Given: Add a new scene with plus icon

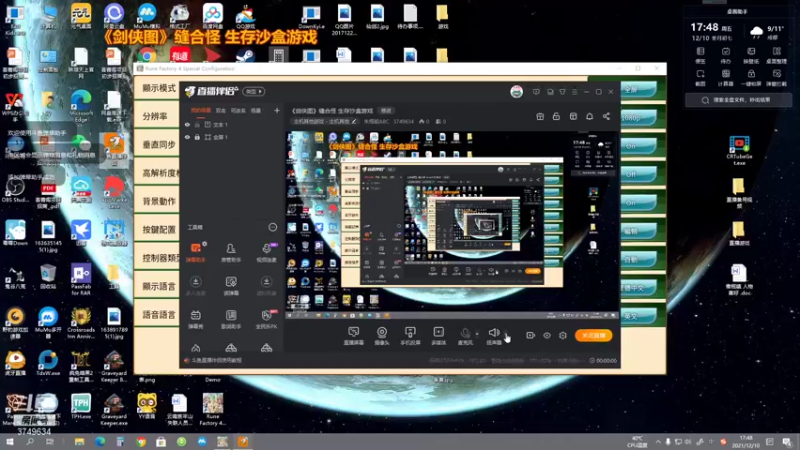Looking at the screenshot, I should click(277, 110).
